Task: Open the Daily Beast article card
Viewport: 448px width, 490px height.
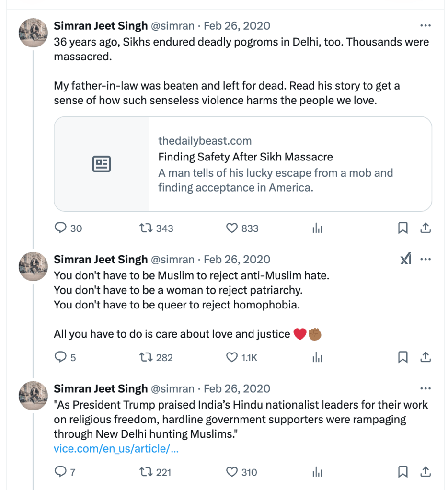Action: (x=243, y=164)
